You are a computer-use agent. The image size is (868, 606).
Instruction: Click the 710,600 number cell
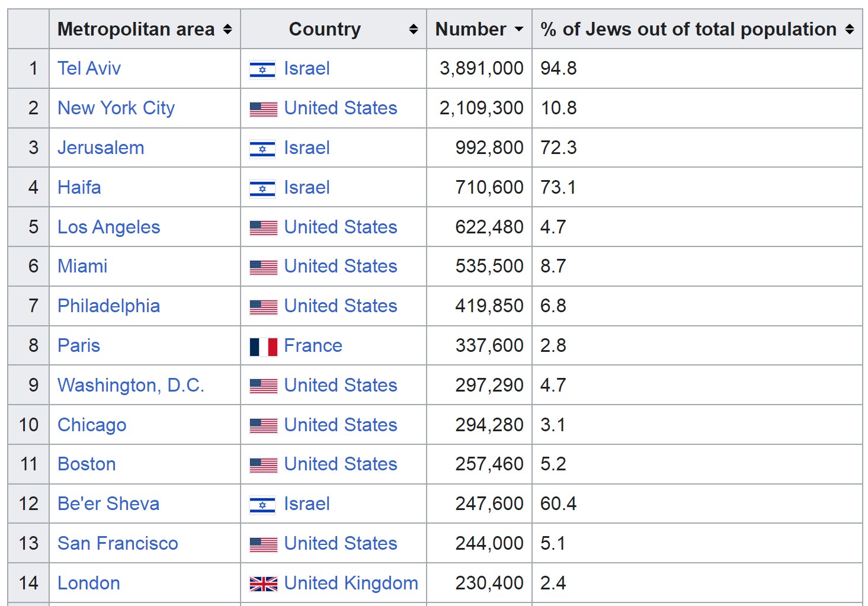489,187
